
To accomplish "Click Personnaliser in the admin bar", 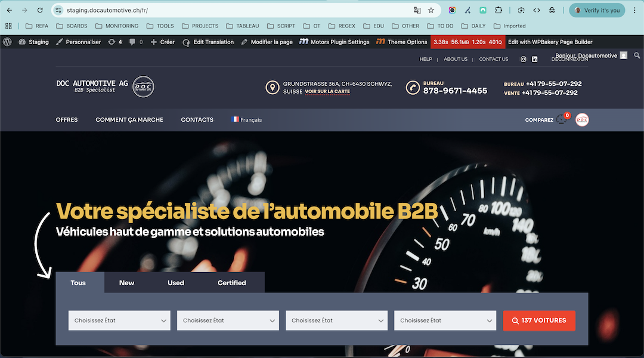I will click(79, 42).
